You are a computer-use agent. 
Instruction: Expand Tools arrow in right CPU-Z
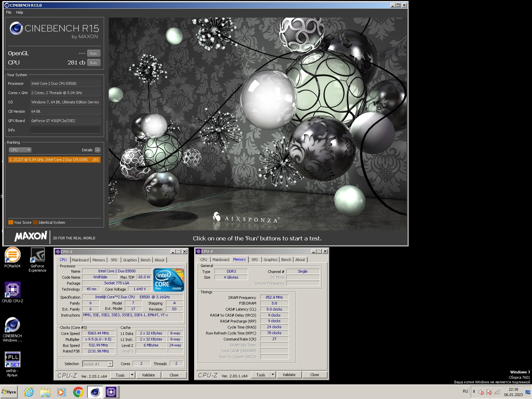coord(273,375)
